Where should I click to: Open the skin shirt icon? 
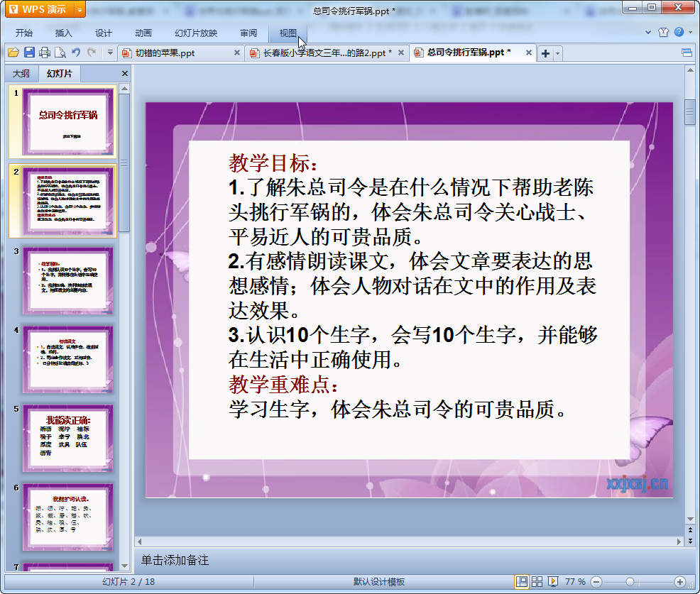tap(663, 32)
